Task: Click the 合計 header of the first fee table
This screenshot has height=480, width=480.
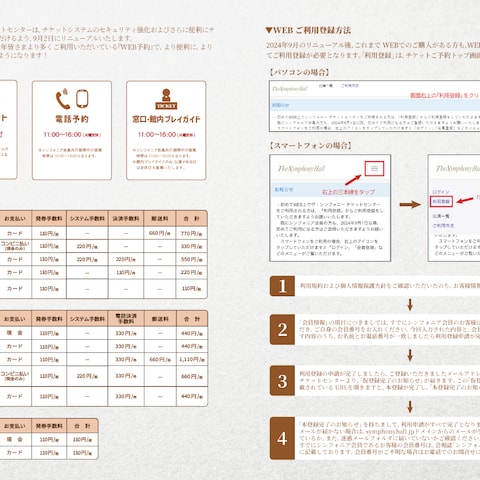Action: point(192,219)
